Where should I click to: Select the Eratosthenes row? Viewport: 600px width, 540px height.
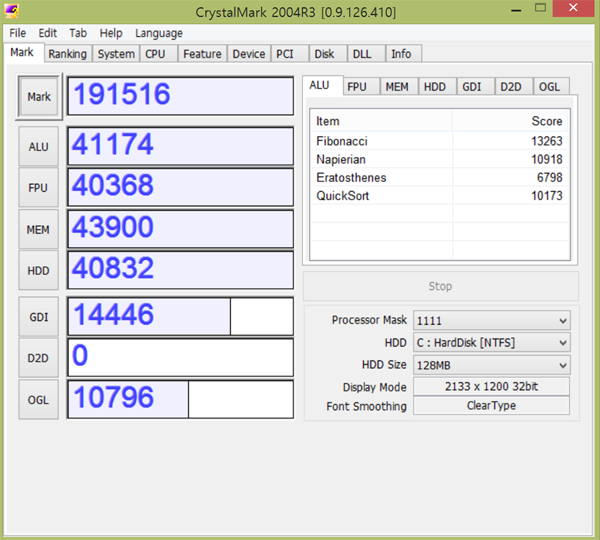point(439,178)
